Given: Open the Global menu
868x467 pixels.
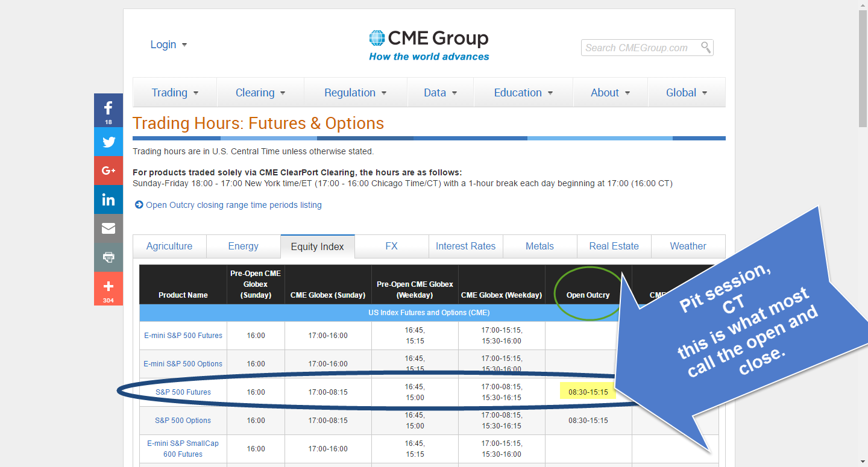Looking at the screenshot, I should [x=687, y=93].
